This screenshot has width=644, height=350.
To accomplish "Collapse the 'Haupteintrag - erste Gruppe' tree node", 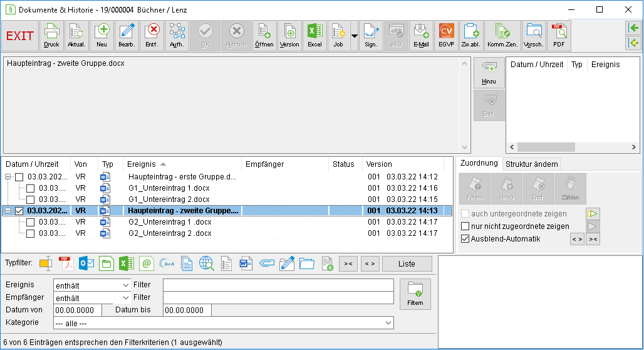I will point(8,177).
